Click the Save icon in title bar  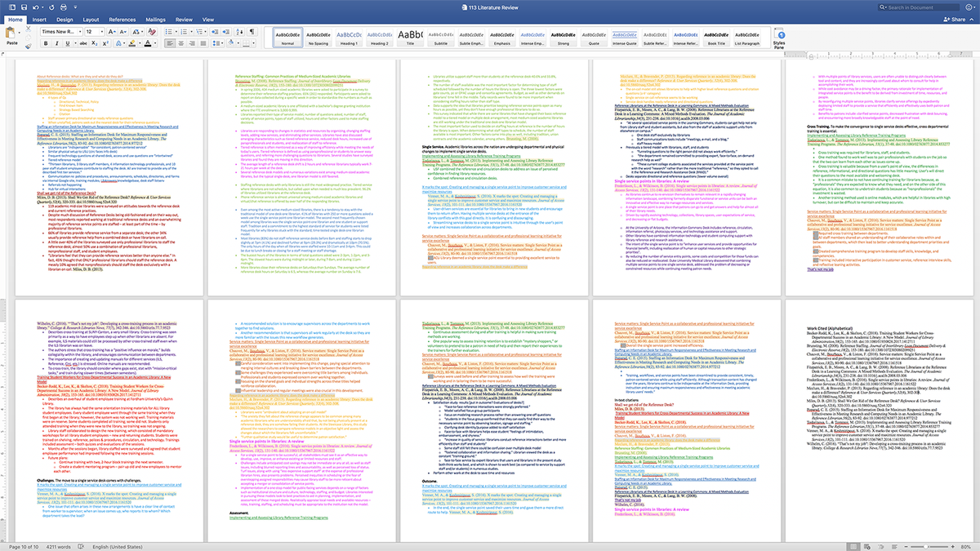pyautogui.click(x=24, y=7)
